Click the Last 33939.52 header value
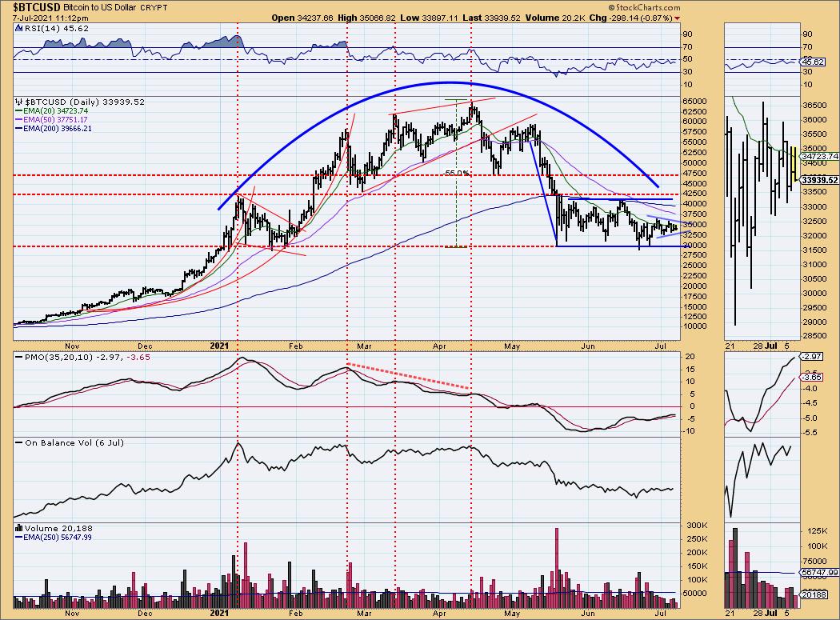Image resolution: width=840 pixels, height=620 pixels. pyautogui.click(x=491, y=18)
